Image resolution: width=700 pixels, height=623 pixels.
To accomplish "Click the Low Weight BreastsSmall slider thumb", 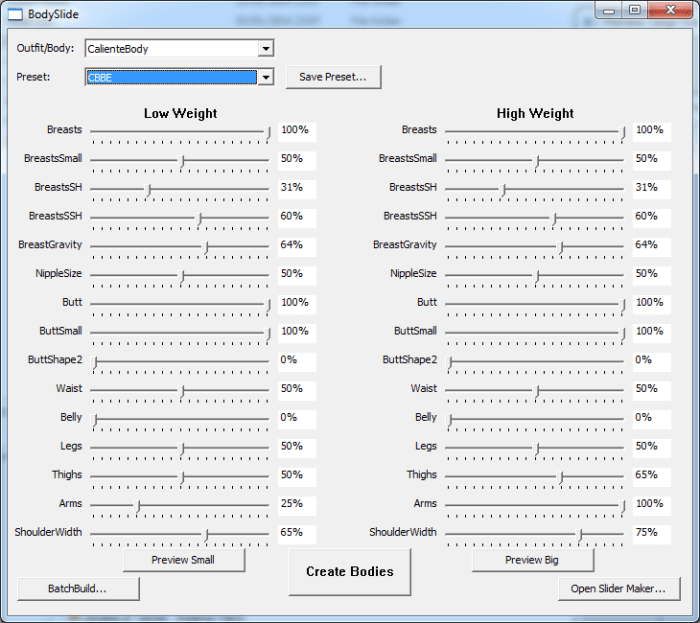I will pyautogui.click(x=181, y=162).
